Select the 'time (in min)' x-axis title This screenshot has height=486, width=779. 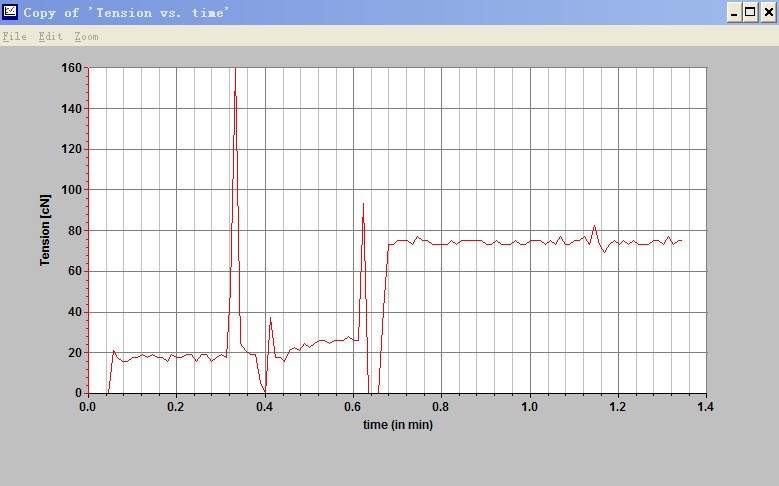coord(397,424)
